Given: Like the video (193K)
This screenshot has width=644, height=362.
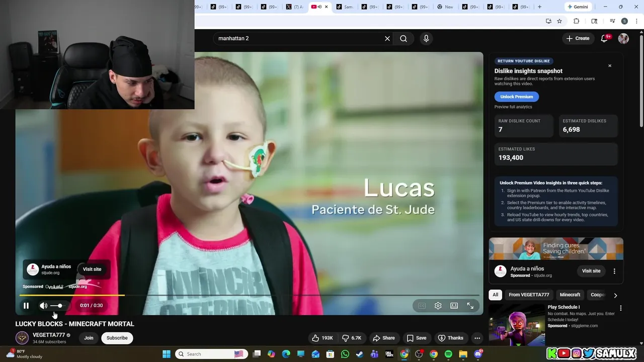Looking at the screenshot, I should 322,338.
